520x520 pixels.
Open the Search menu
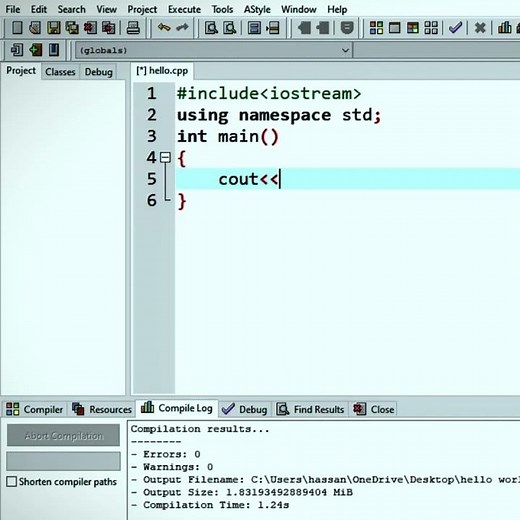(71, 9)
